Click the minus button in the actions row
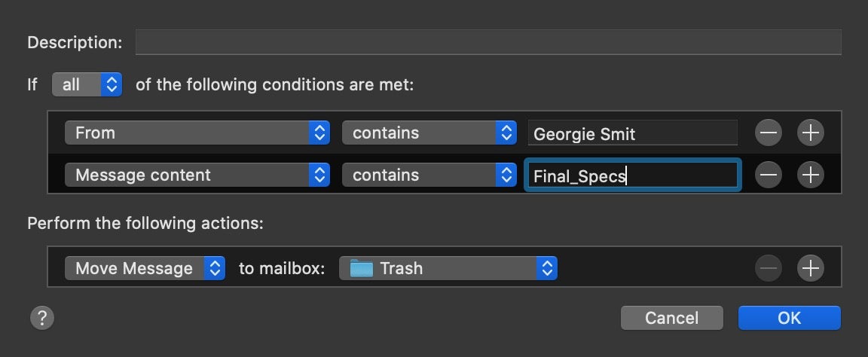This screenshot has height=357, width=868. [769, 267]
